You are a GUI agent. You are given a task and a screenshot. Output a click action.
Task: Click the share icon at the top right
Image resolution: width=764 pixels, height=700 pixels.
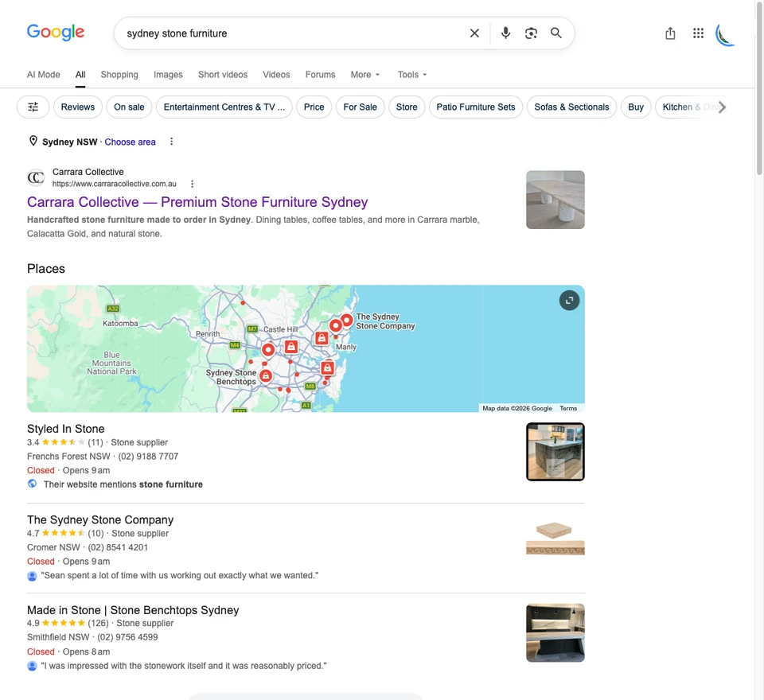click(670, 33)
